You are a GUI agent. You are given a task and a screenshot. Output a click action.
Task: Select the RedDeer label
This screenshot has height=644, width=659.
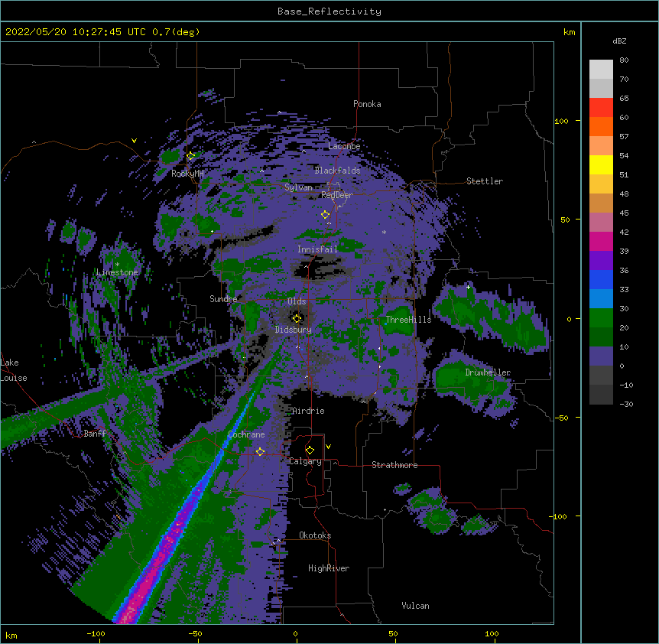point(336,194)
